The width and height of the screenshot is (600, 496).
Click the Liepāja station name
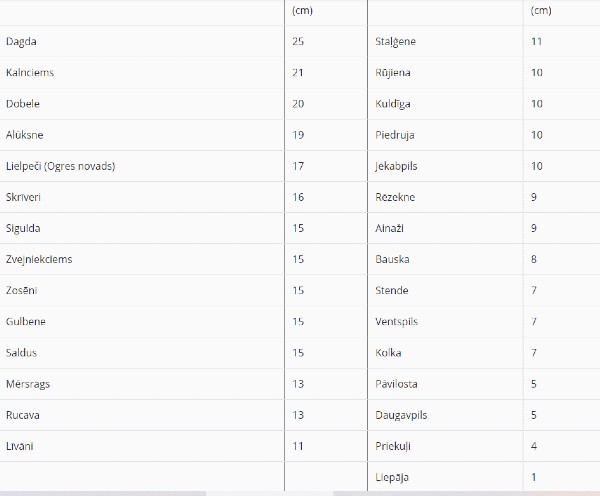(392, 477)
